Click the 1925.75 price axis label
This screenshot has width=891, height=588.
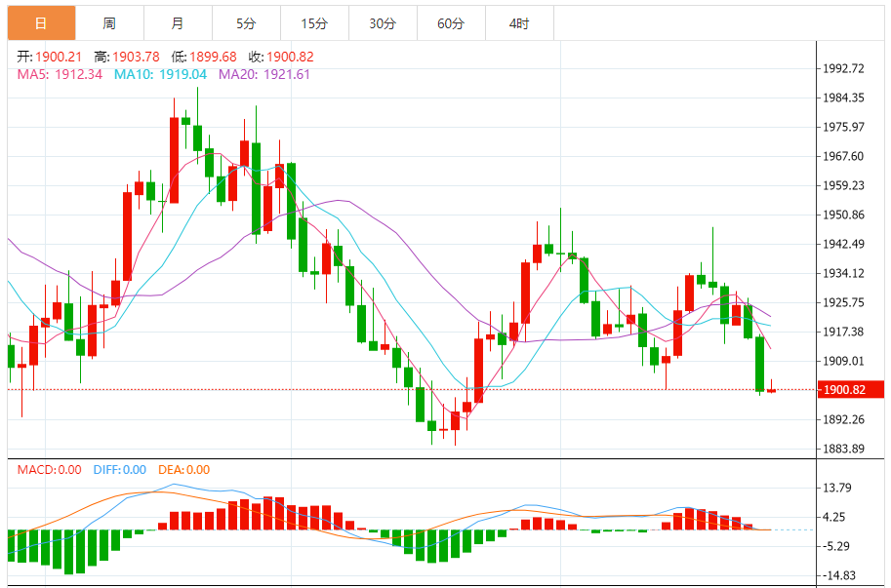tap(844, 302)
